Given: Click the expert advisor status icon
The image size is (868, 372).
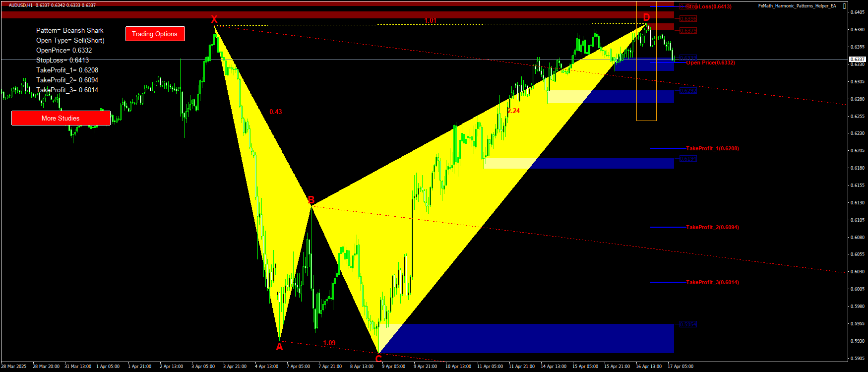Looking at the screenshot, I should point(845,6).
